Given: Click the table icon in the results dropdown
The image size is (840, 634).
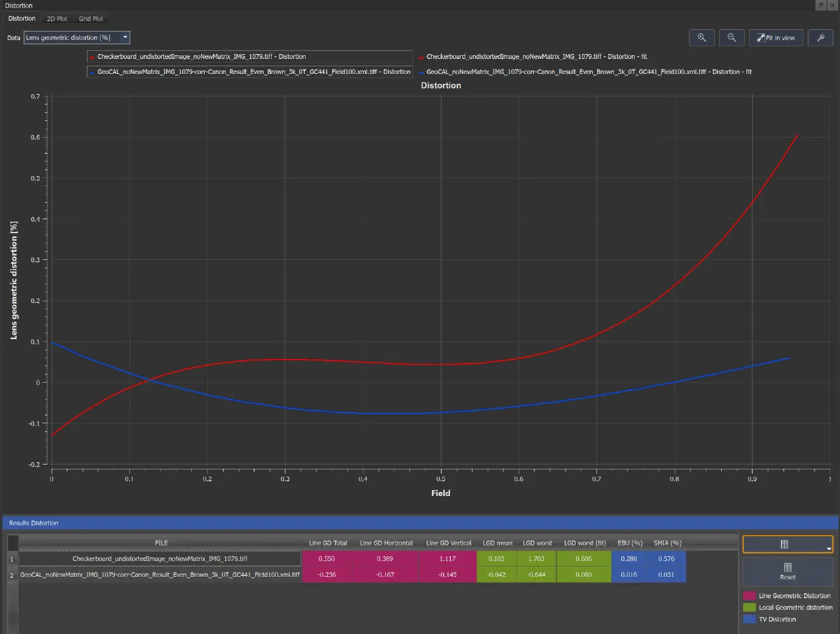Looking at the screenshot, I should pos(784,545).
